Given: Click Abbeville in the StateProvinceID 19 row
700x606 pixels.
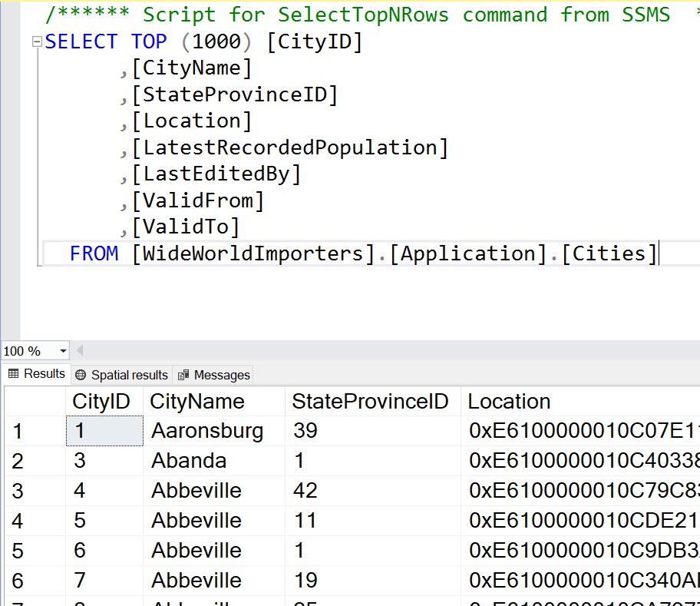Looking at the screenshot, I should pyautogui.click(x=214, y=581).
